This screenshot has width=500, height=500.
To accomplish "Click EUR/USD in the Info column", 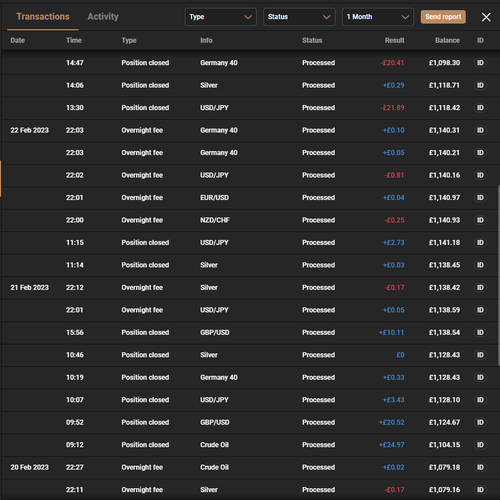I will tap(215, 198).
